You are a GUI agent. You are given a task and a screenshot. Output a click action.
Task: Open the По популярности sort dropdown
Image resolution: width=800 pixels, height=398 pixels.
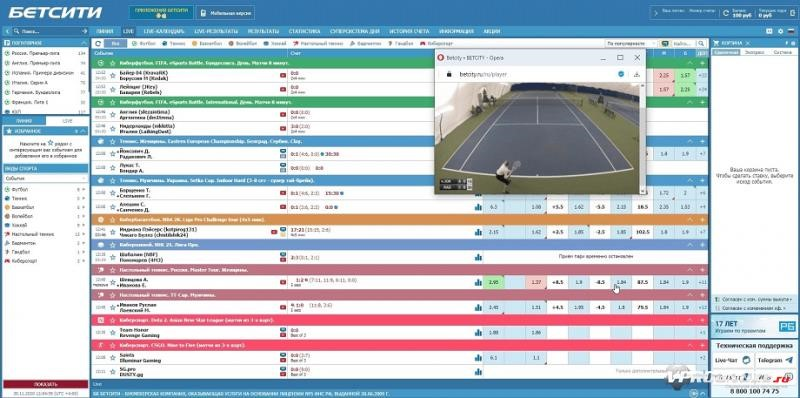632,44
